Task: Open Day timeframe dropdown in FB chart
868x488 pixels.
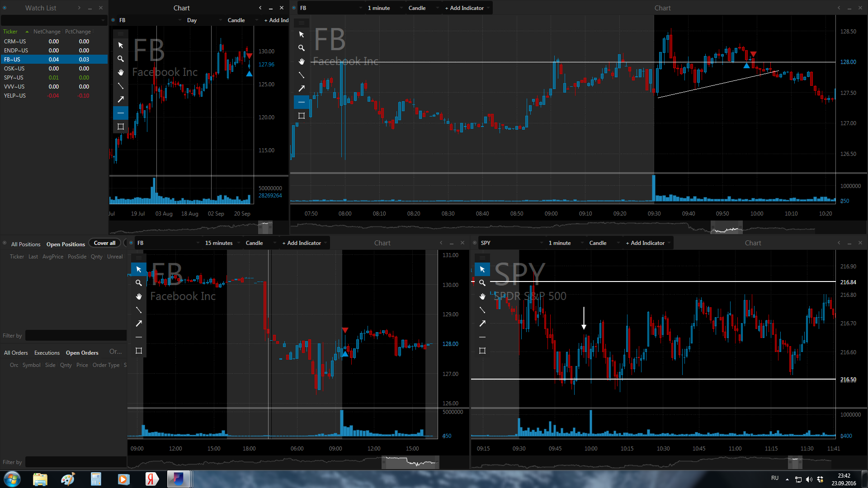Action: 204,20
